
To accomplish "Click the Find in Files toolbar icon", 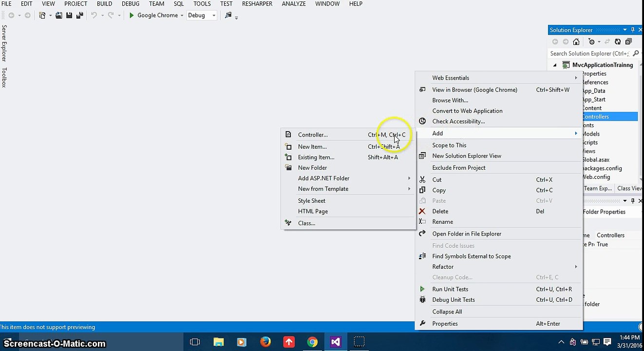I will point(228,16).
